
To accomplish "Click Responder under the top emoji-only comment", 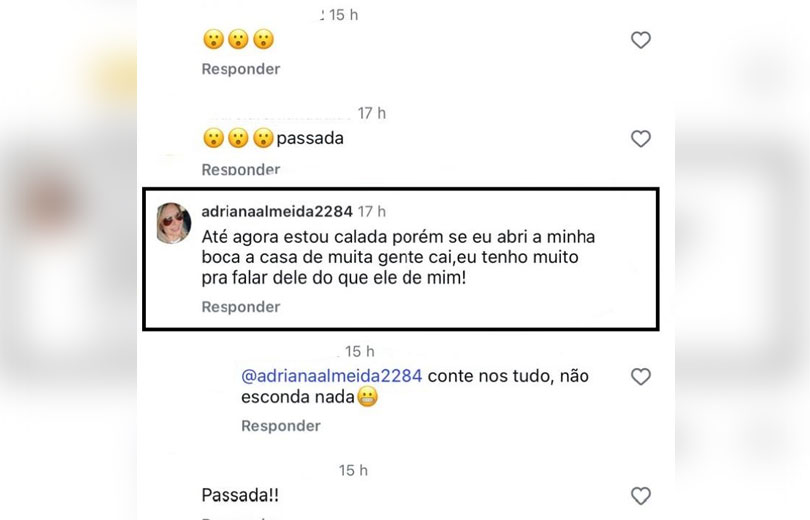I will [x=240, y=69].
